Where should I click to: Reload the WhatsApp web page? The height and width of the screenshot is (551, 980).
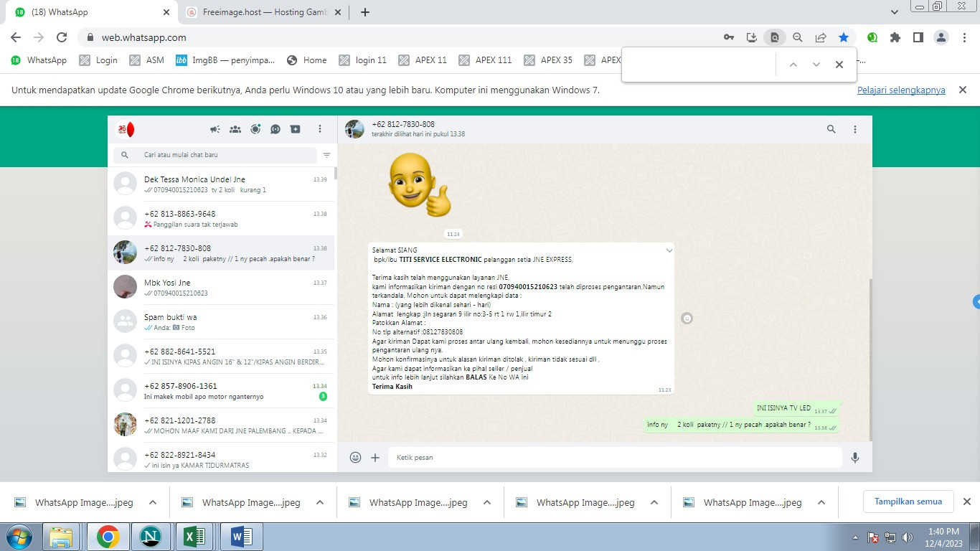[x=62, y=37]
